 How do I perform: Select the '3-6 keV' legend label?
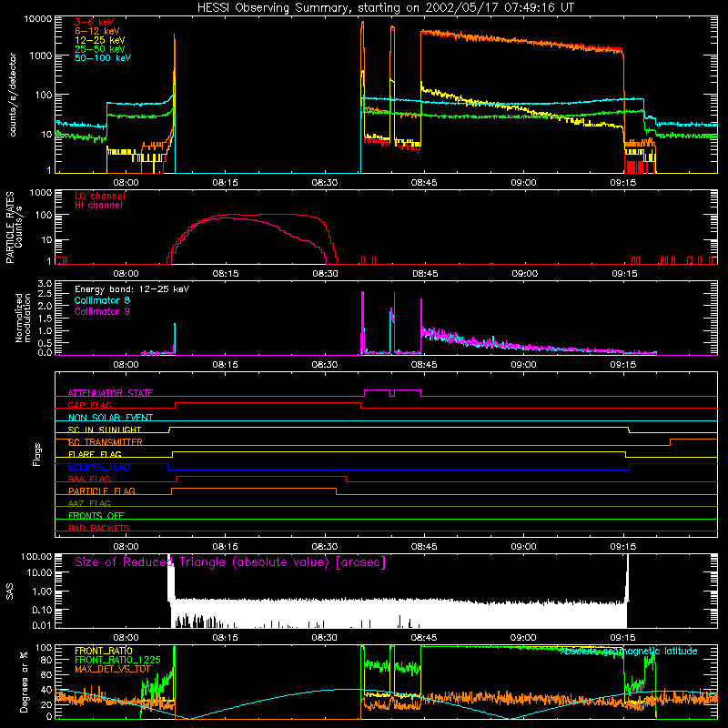[95, 22]
